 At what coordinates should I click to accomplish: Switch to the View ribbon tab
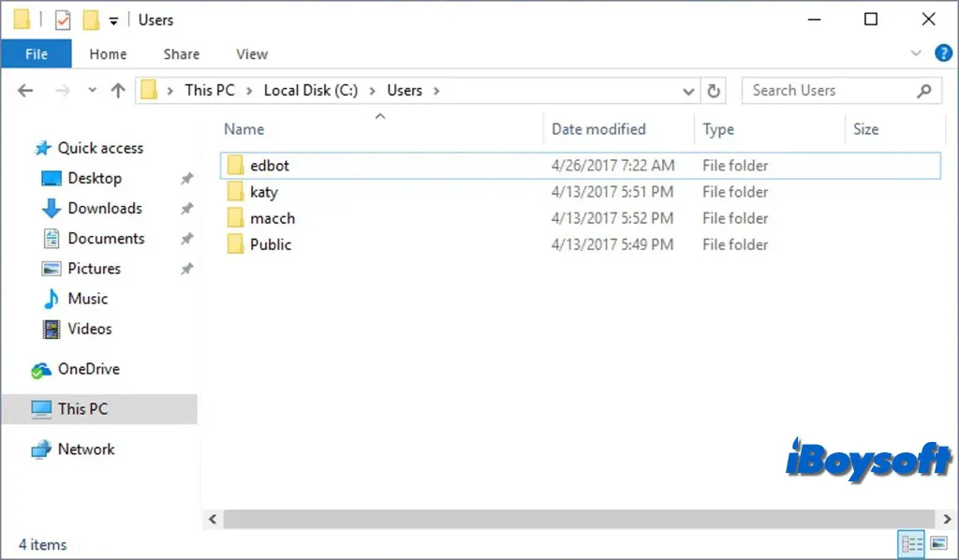pyautogui.click(x=251, y=53)
